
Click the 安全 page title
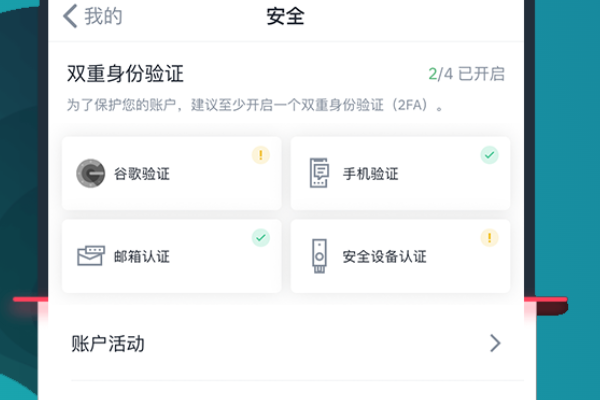coord(286,16)
